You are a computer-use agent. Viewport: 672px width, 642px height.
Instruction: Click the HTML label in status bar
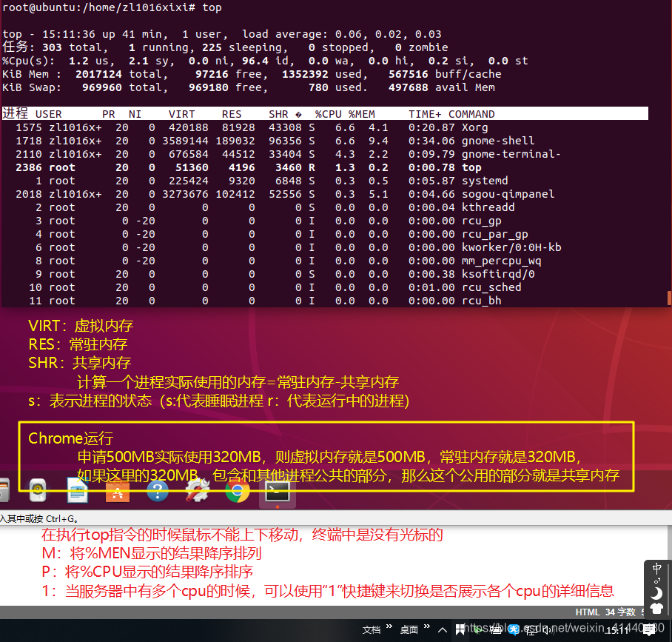588,612
